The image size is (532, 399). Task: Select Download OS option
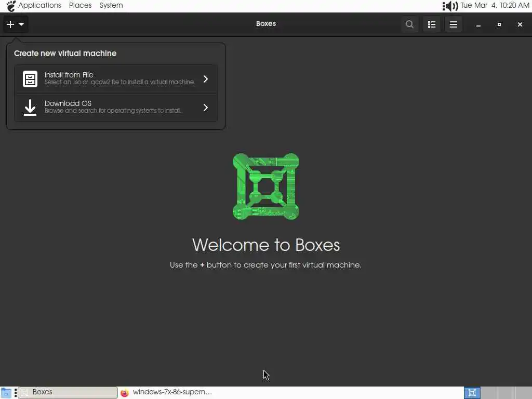(116, 108)
